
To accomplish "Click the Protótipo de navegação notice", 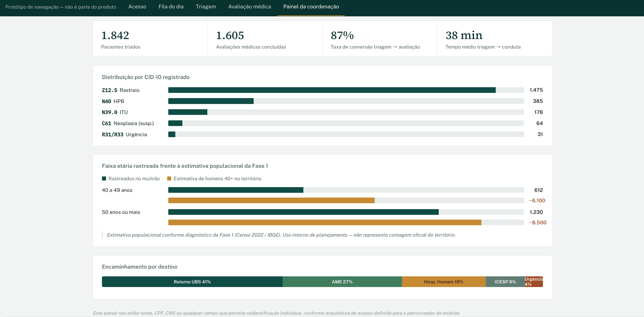I will tap(61, 7).
